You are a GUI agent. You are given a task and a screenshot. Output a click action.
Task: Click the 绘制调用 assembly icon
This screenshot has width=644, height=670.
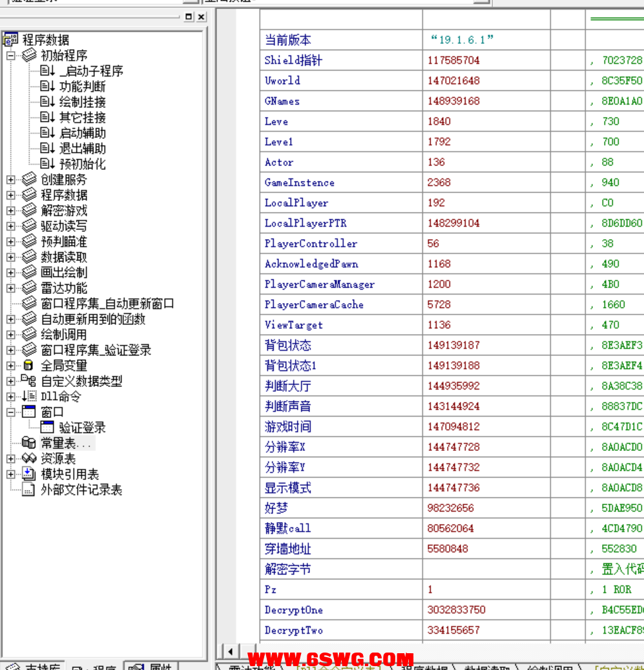[29, 334]
